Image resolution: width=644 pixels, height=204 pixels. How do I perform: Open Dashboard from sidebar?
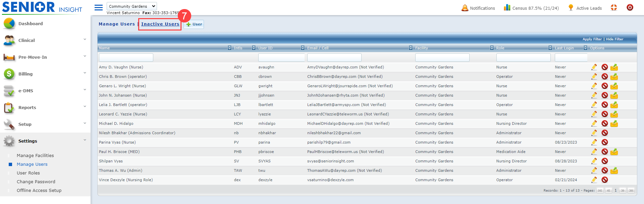click(x=31, y=23)
